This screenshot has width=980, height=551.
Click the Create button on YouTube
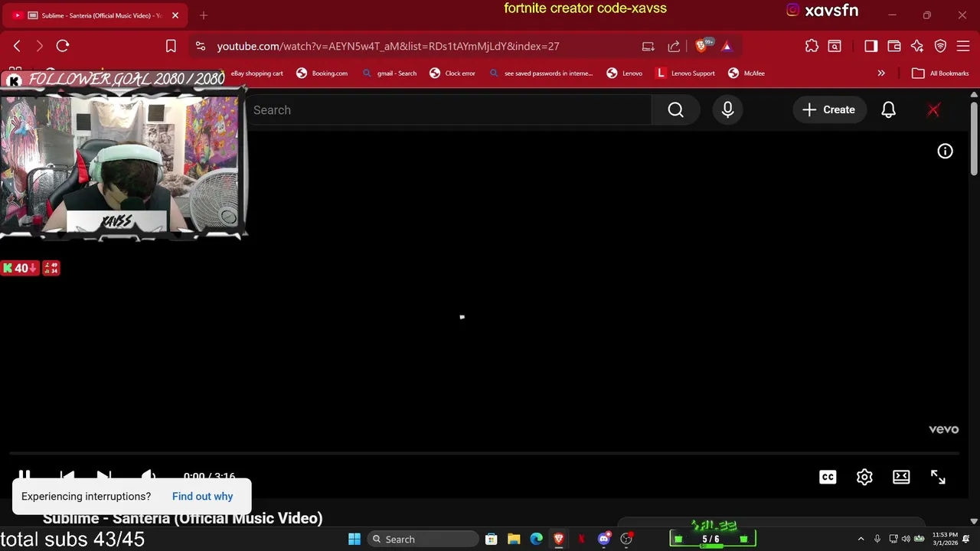coord(828,110)
